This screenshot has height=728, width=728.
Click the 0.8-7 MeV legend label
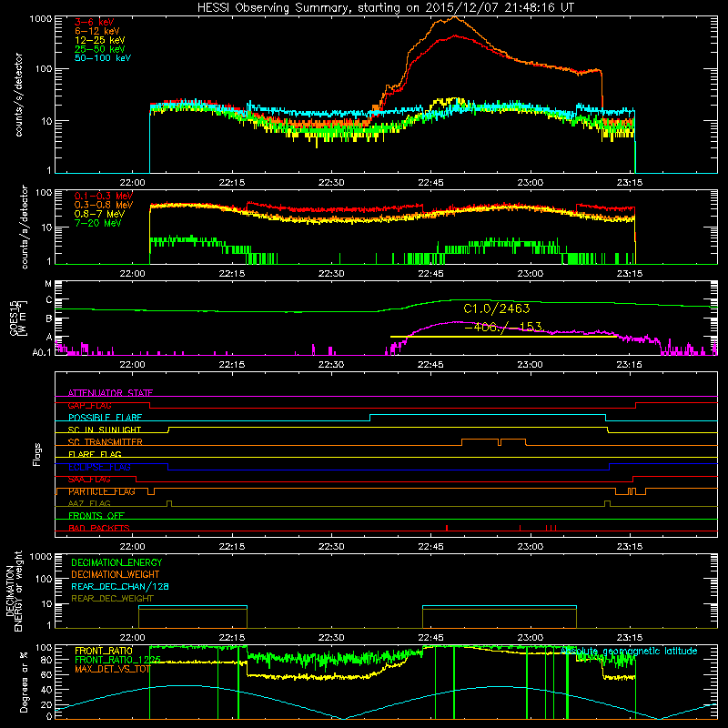(99, 214)
